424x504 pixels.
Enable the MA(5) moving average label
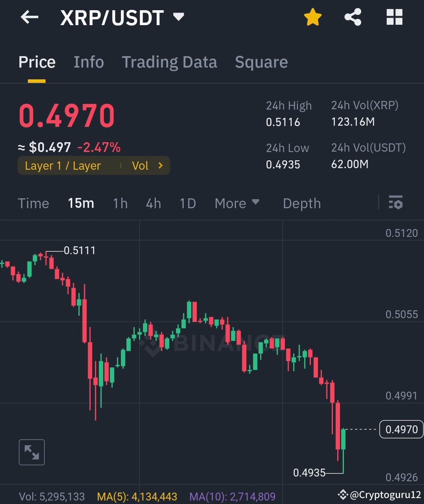138,497
